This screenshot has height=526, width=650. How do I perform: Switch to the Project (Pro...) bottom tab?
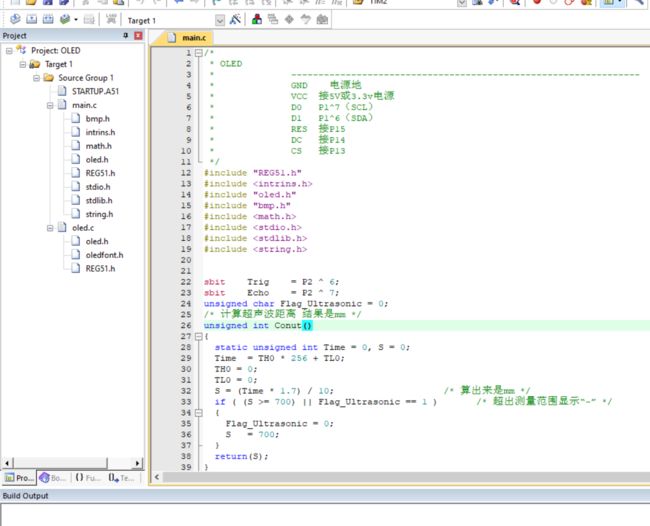click(19, 478)
